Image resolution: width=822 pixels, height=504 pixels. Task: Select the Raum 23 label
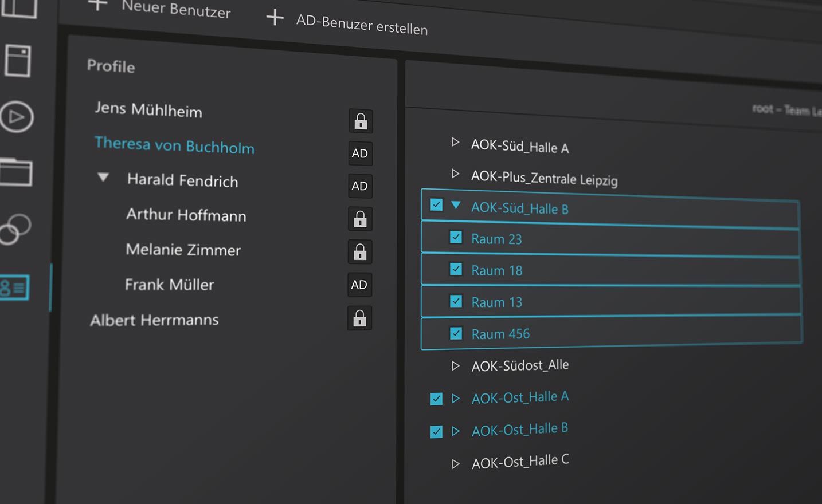tap(496, 239)
